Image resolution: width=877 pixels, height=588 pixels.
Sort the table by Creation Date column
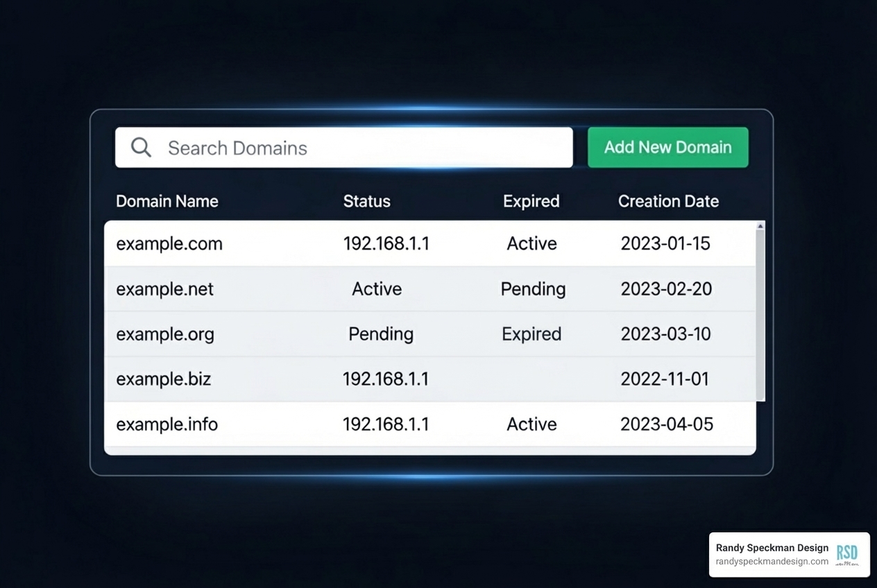click(668, 201)
